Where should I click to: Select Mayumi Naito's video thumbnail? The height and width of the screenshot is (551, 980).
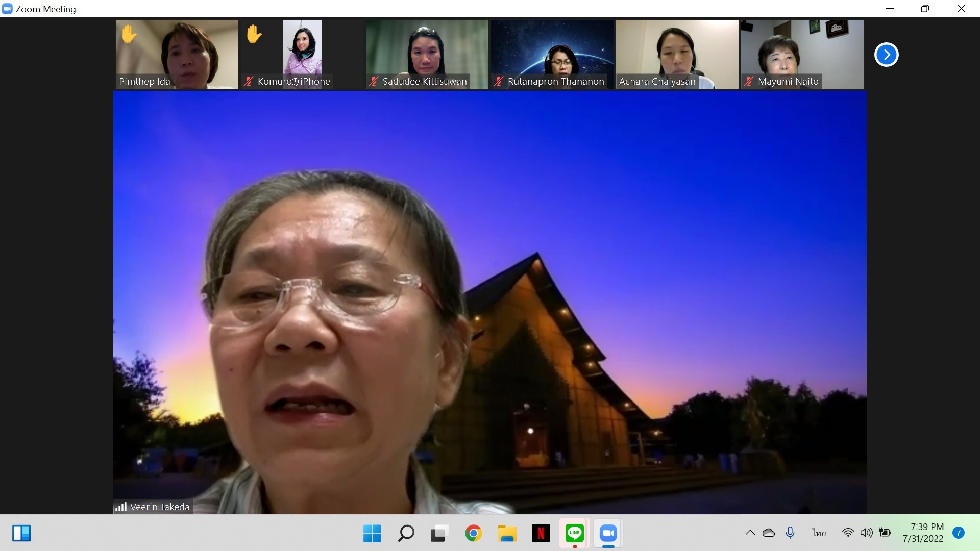(x=802, y=54)
